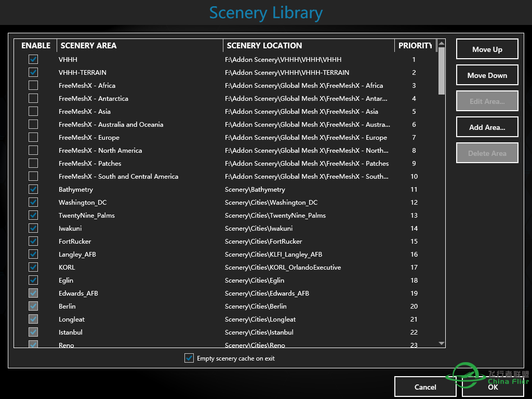
Task: Uncheck the VHHH scenery enable checkbox
Action: point(33,59)
